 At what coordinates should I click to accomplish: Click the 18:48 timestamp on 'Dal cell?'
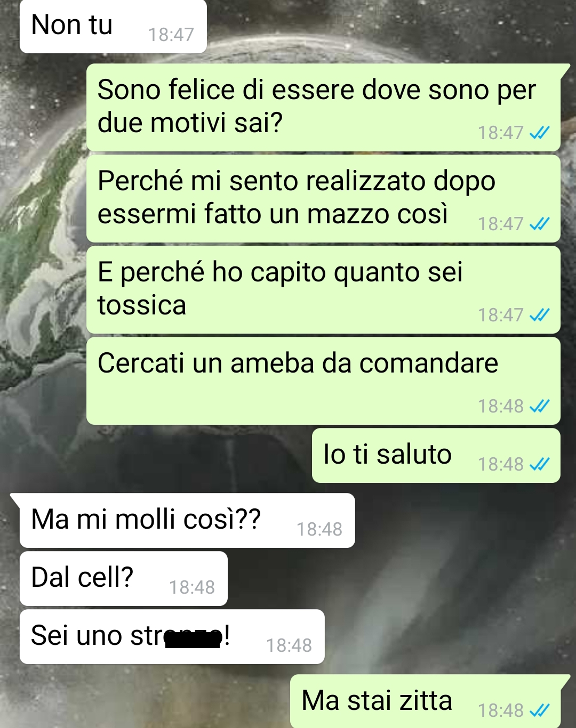[192, 587]
